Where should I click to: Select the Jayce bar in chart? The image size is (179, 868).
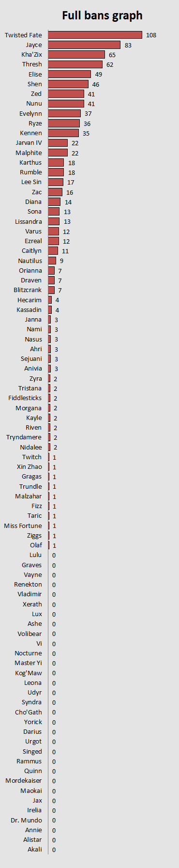point(84,45)
